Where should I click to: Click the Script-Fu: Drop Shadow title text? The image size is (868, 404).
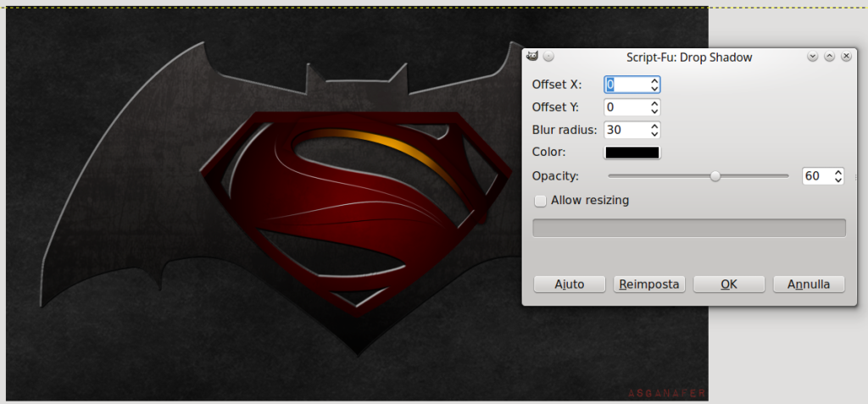689,57
